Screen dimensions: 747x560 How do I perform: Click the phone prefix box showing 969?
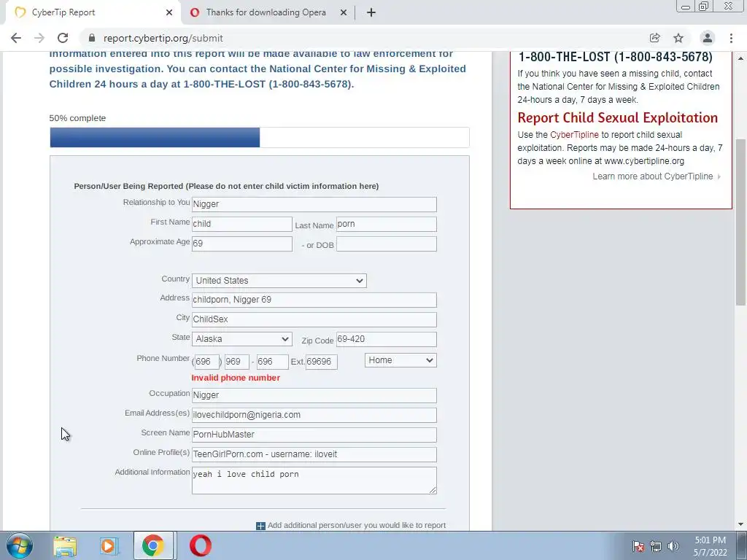[x=237, y=362]
